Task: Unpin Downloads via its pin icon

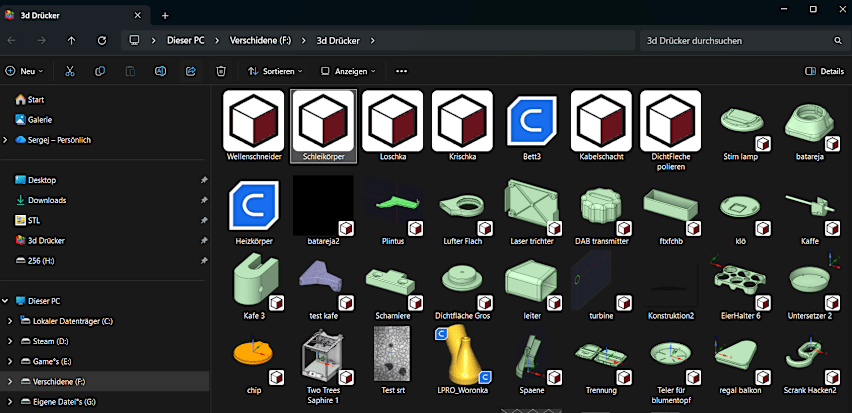Action: point(204,200)
